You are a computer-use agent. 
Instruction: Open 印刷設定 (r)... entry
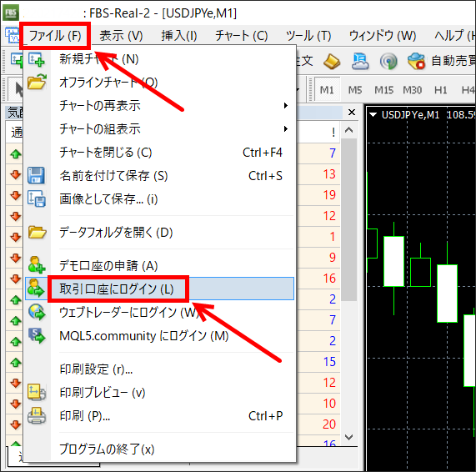point(160,369)
